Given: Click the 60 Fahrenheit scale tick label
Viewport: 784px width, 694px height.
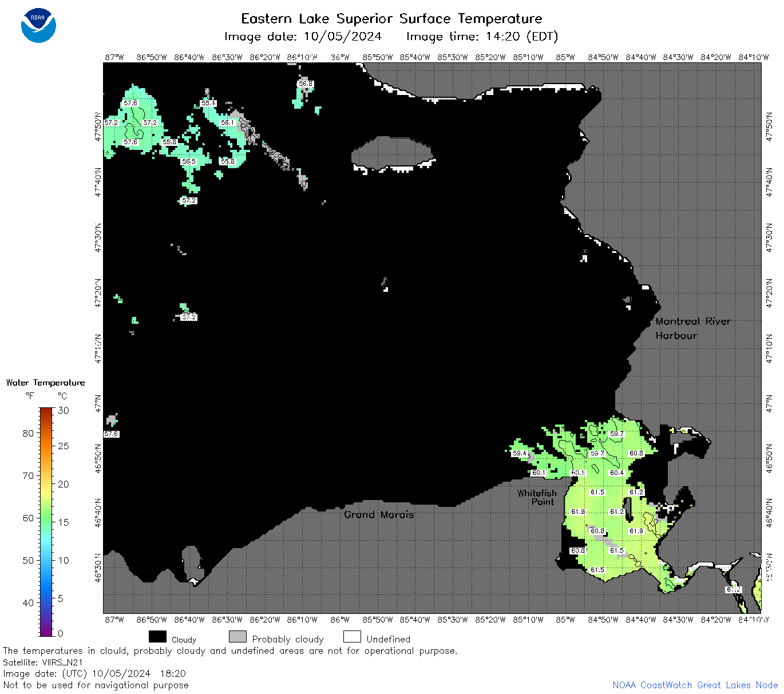Looking at the screenshot, I should click(28, 518).
